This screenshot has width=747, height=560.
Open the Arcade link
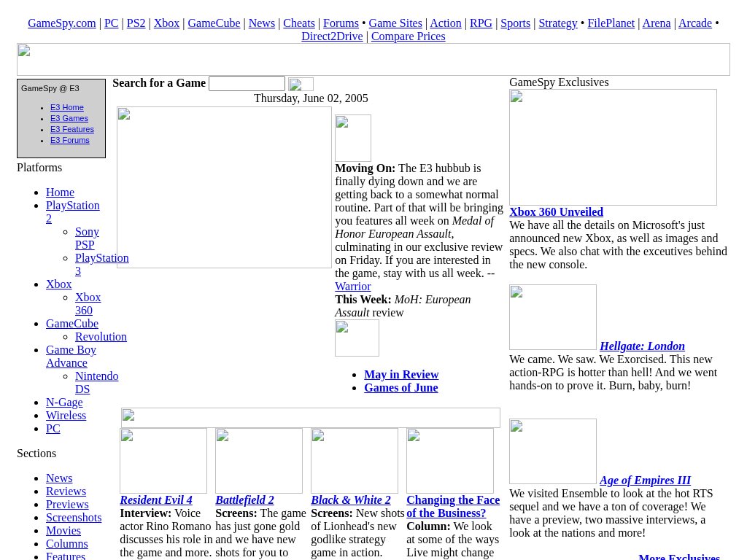click(x=695, y=23)
